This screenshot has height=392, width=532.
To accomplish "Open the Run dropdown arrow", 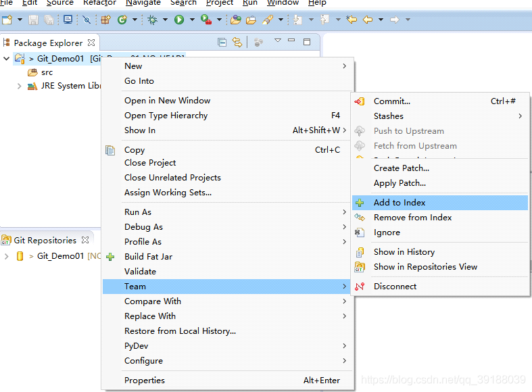I will 192,20.
